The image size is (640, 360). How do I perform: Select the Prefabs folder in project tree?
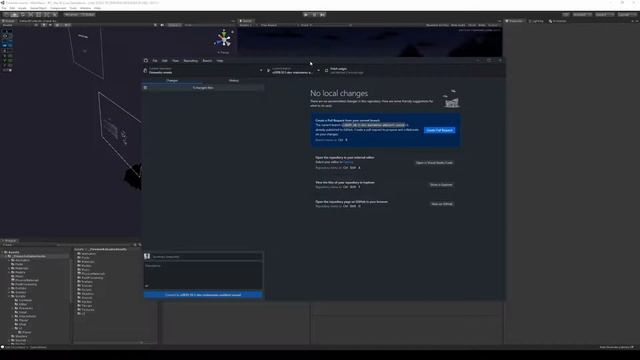[19, 288]
